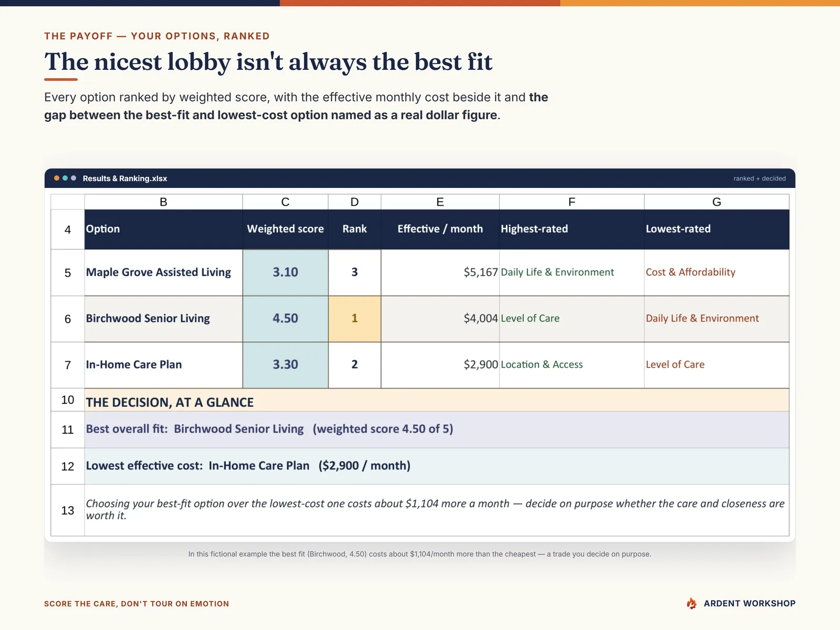Click the 'Effective / month' header cell
Screen dimensions: 840x630
tap(440, 229)
